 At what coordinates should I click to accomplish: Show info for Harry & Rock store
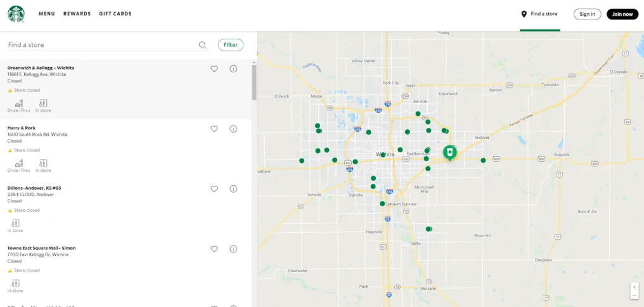(233, 129)
